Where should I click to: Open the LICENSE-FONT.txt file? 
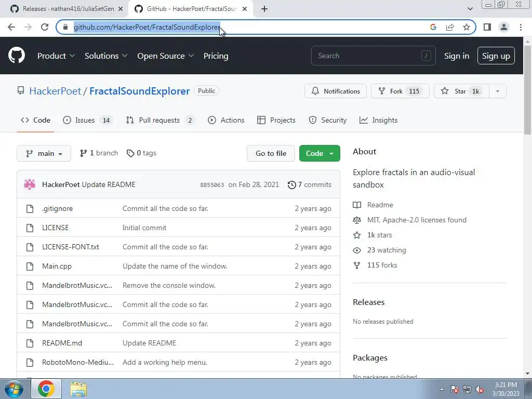(x=71, y=247)
